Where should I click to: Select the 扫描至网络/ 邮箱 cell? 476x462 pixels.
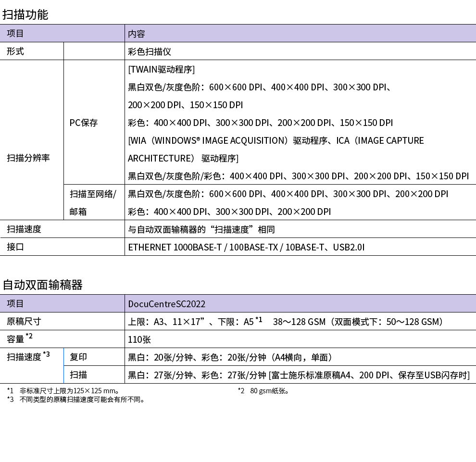(93, 202)
